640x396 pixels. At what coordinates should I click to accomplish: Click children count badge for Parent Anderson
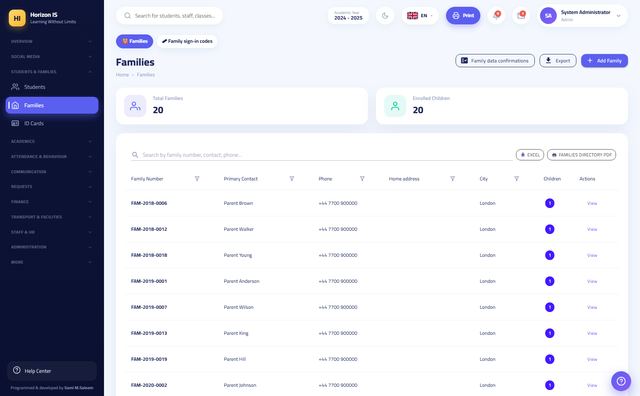tap(550, 281)
